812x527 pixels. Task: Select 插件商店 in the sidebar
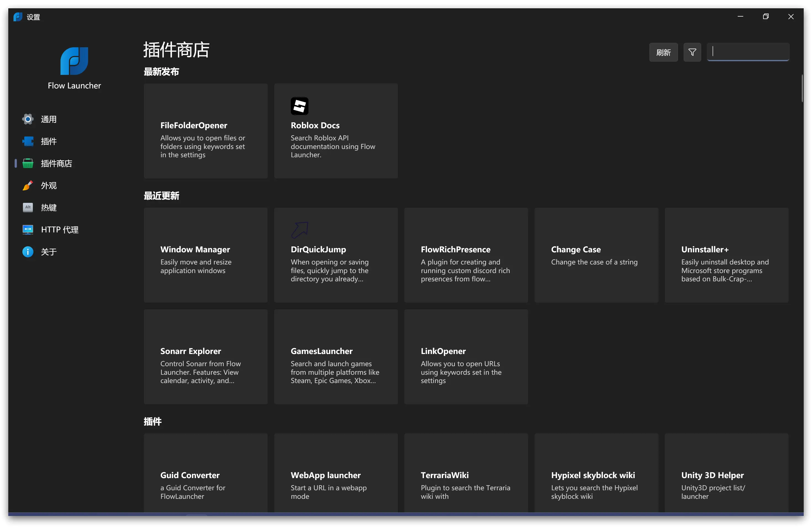tap(56, 164)
